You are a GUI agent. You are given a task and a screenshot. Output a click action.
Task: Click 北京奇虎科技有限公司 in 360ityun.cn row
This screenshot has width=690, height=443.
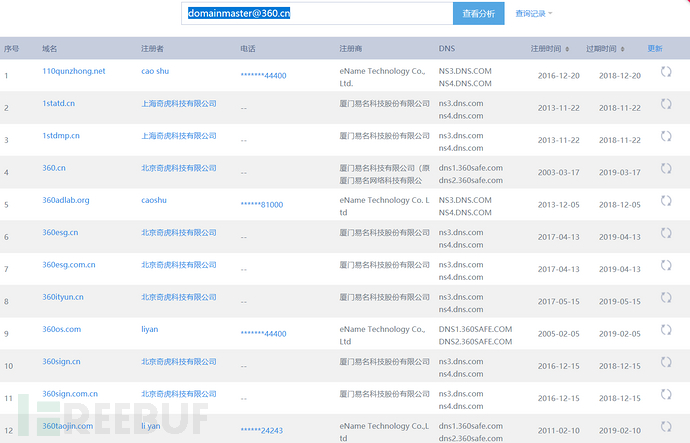(x=179, y=297)
